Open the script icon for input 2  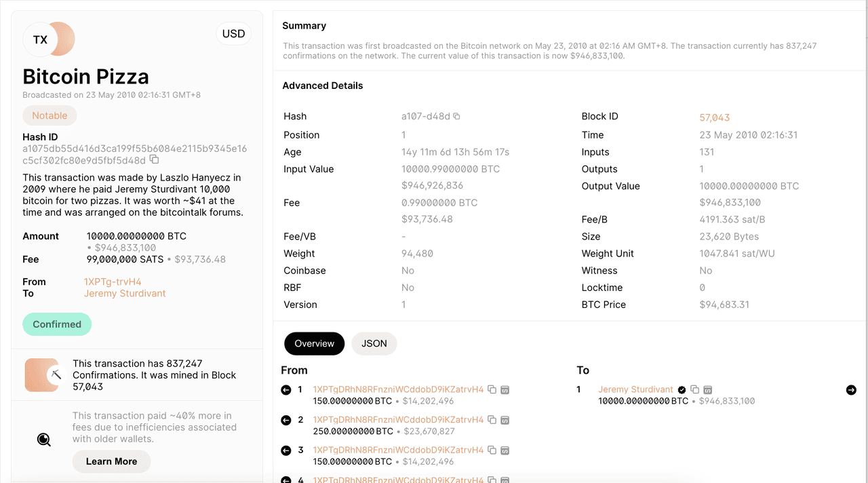[x=505, y=420]
